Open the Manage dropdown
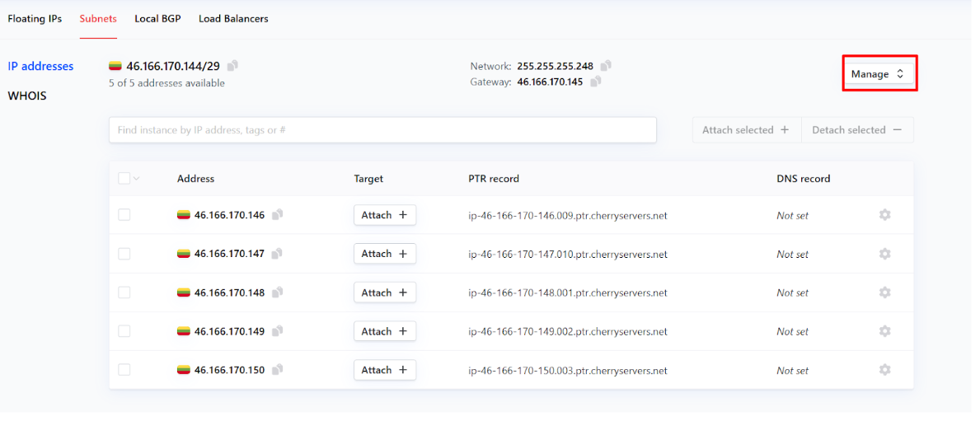 point(879,74)
